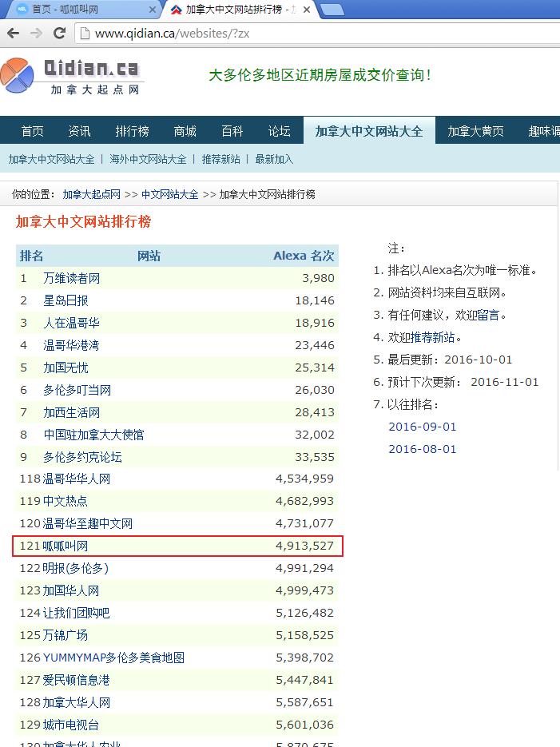Screen dimensions: 560x747
Task: Close the 加拿大中文网站排行榜 tab
Action: coord(307,10)
